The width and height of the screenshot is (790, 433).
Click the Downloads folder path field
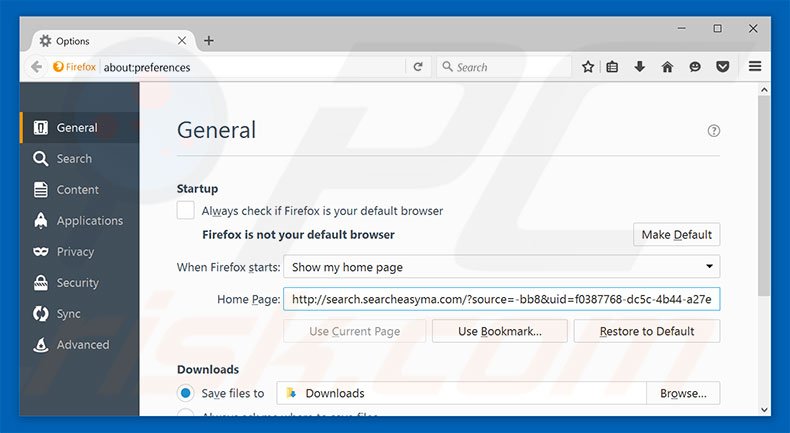coord(462,393)
